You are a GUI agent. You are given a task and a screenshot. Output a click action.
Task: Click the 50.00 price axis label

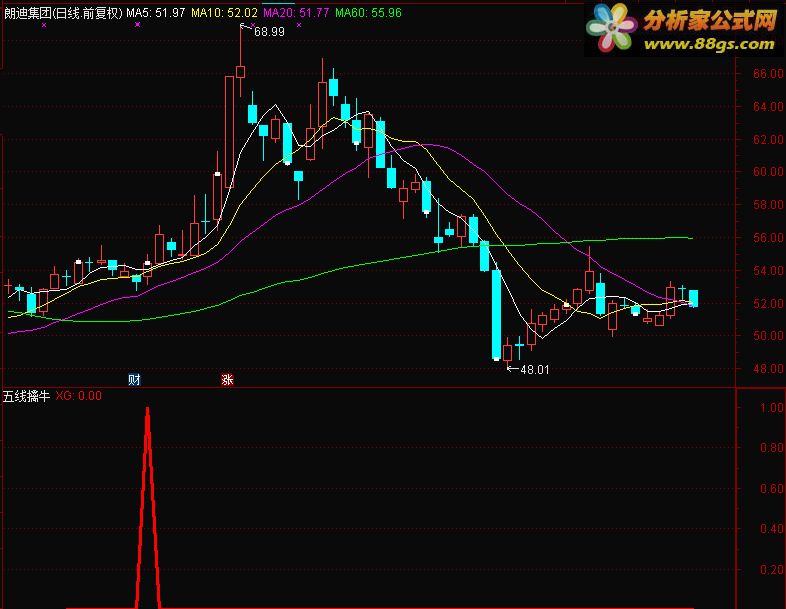(768, 336)
